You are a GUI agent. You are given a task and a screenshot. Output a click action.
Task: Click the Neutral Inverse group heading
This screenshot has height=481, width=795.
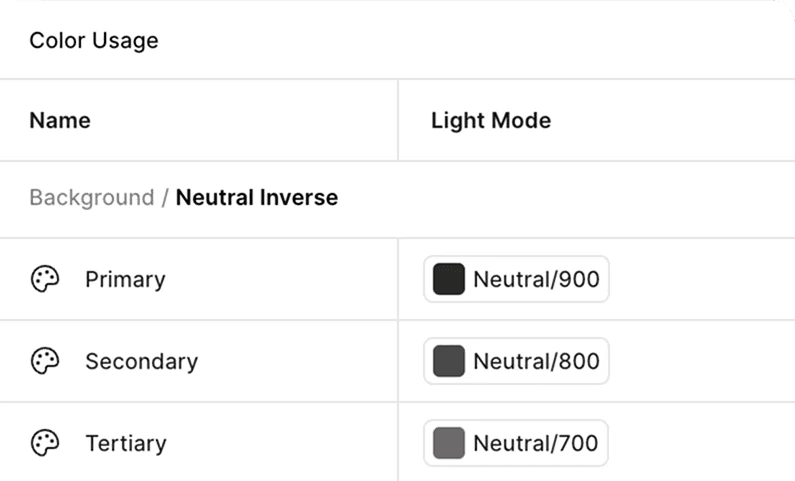[257, 197]
